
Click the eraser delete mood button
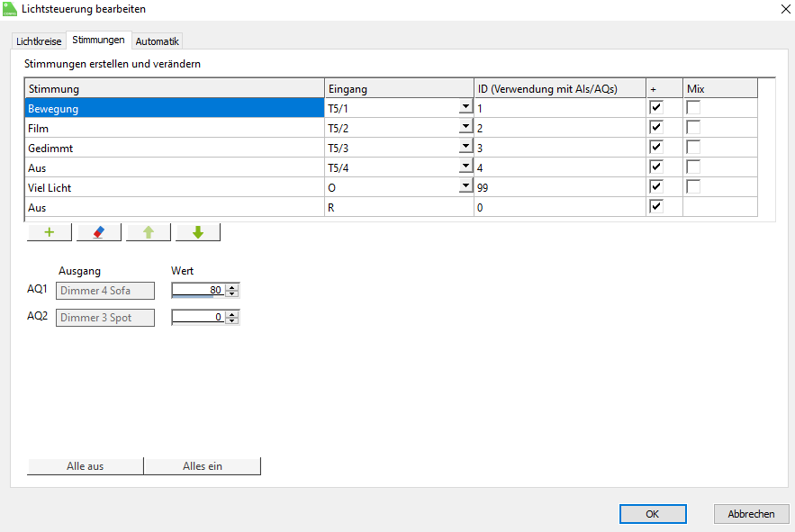coord(99,232)
